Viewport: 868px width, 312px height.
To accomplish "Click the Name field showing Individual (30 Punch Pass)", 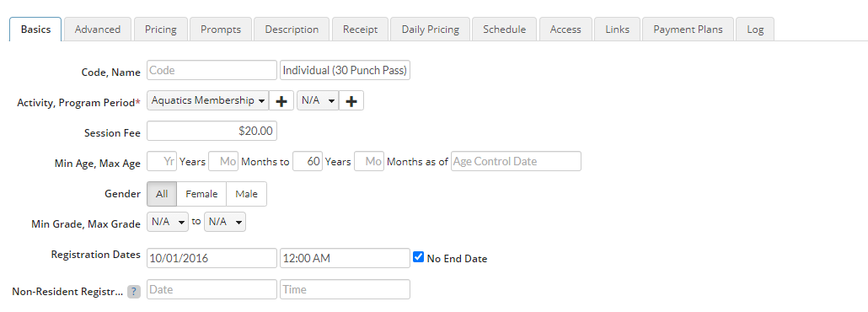I will (345, 70).
